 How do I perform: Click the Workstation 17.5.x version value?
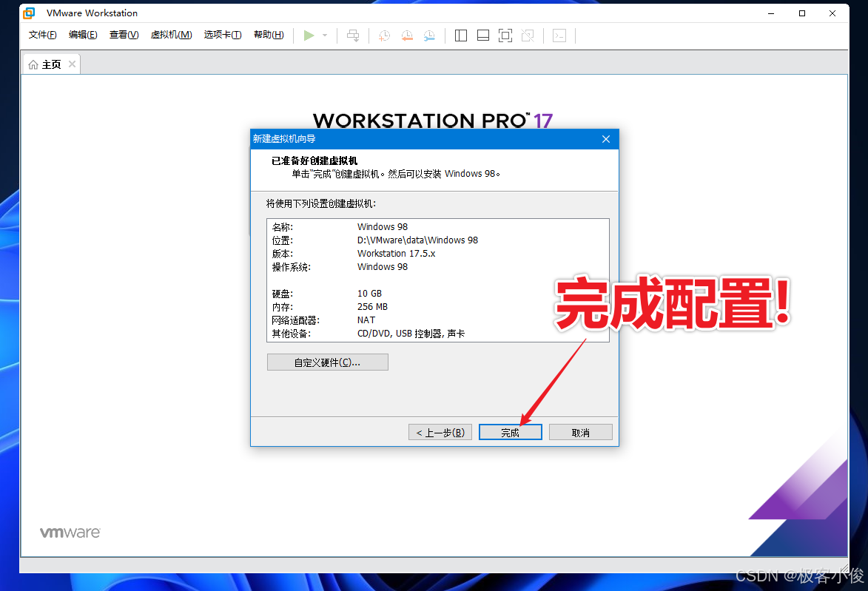[x=397, y=254]
